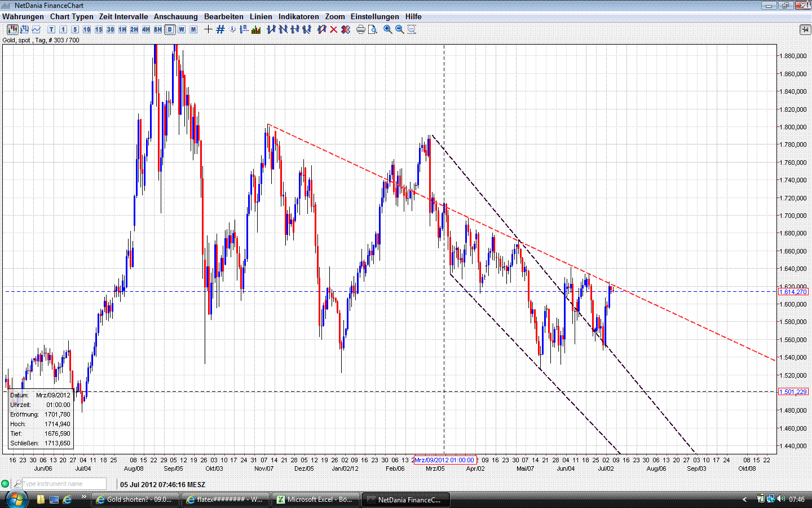Image resolution: width=812 pixels, height=508 pixels.
Task: Enable the W weekly interval
Action: [x=182, y=29]
